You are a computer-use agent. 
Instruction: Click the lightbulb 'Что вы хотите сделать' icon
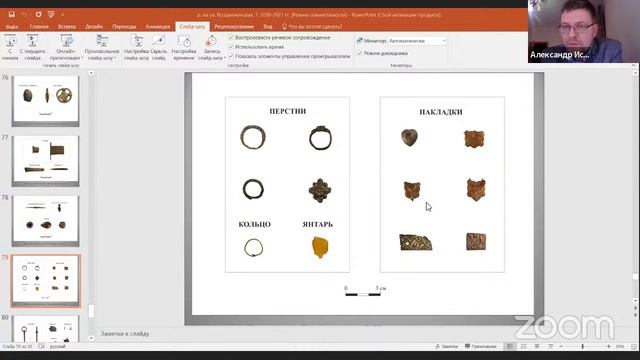click(284, 27)
